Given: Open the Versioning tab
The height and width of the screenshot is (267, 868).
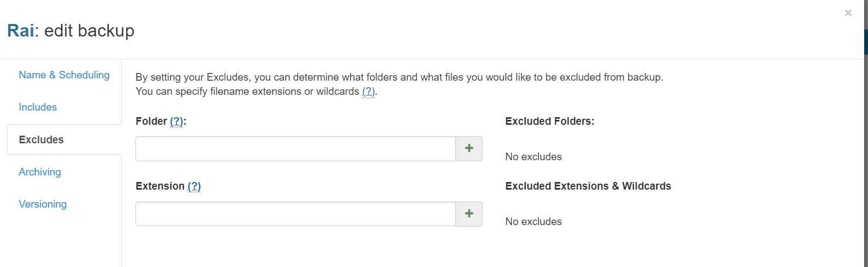Looking at the screenshot, I should (x=43, y=204).
